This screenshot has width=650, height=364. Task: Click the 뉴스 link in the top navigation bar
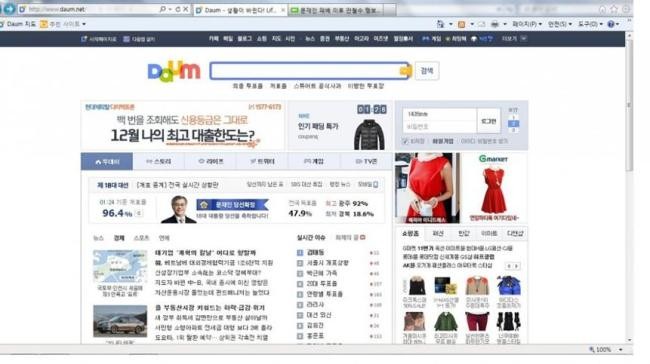[310, 39]
